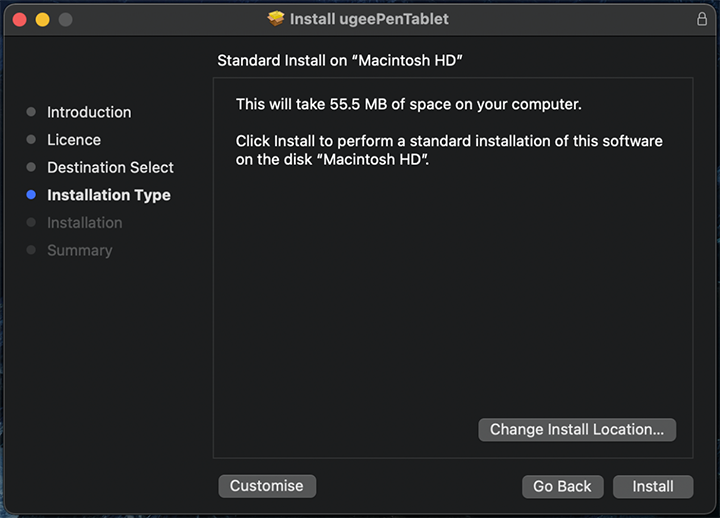The height and width of the screenshot is (518, 720).
Task: Click the 55.5 MB space requirement text
Action: (408, 104)
